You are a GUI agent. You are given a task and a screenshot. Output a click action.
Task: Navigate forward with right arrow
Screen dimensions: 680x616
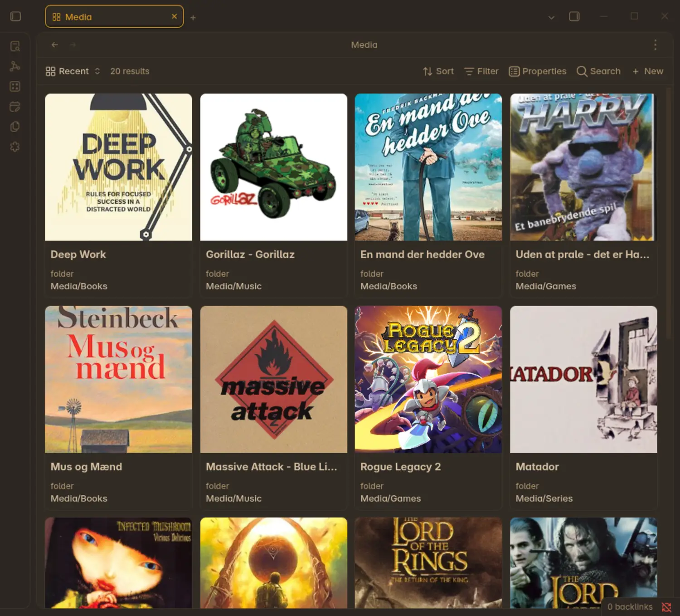tap(73, 44)
